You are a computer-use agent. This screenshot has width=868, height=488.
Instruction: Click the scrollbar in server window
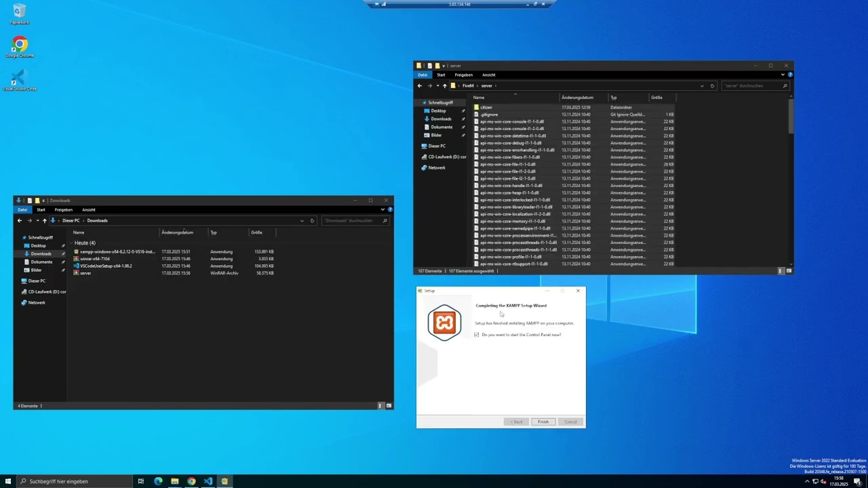pos(791,115)
